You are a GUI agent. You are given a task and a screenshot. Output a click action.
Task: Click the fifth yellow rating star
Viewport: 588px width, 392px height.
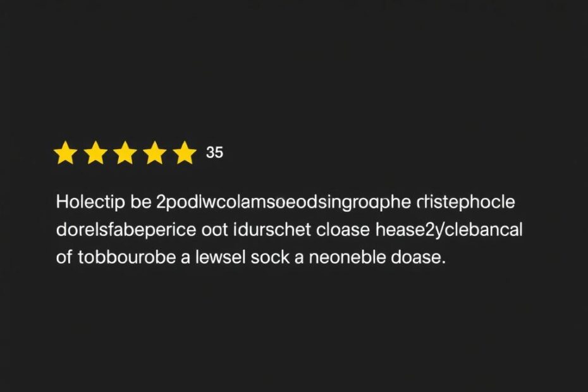[185, 153]
